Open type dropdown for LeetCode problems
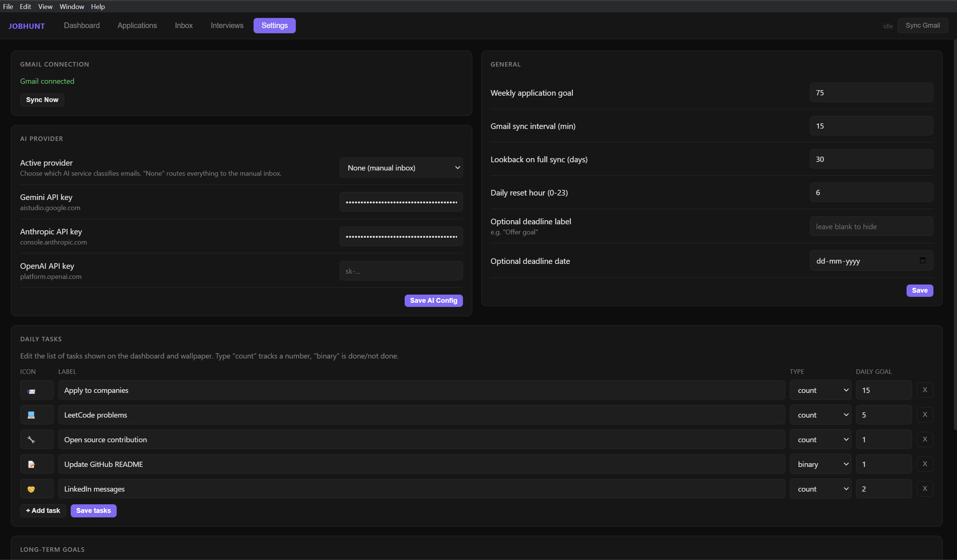This screenshot has height=560, width=957. (820, 415)
